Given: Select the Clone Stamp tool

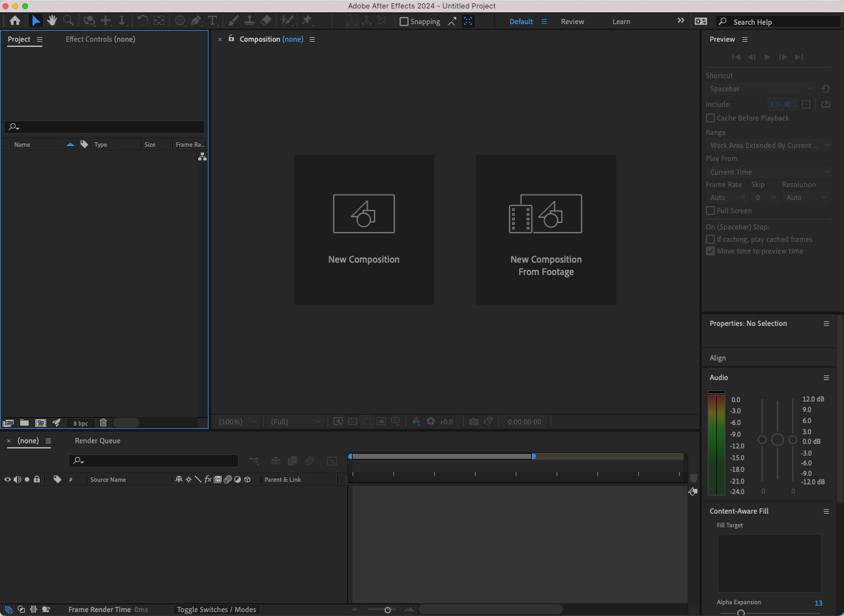Looking at the screenshot, I should (x=250, y=20).
